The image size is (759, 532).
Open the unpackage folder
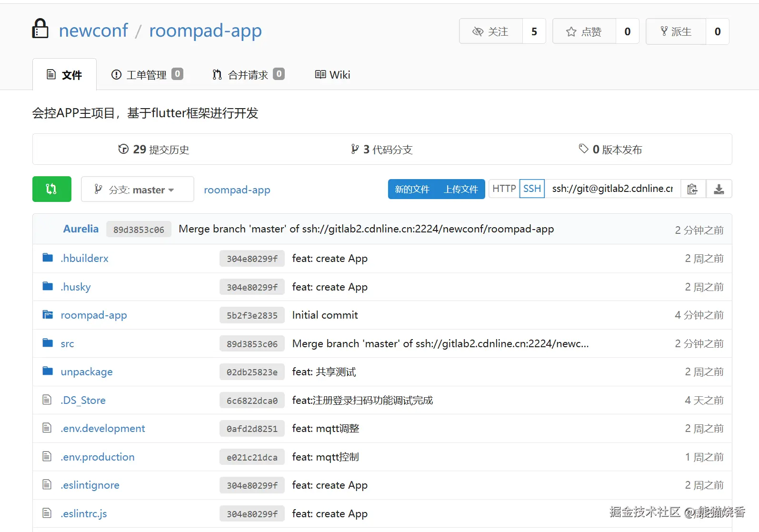pyautogui.click(x=87, y=371)
